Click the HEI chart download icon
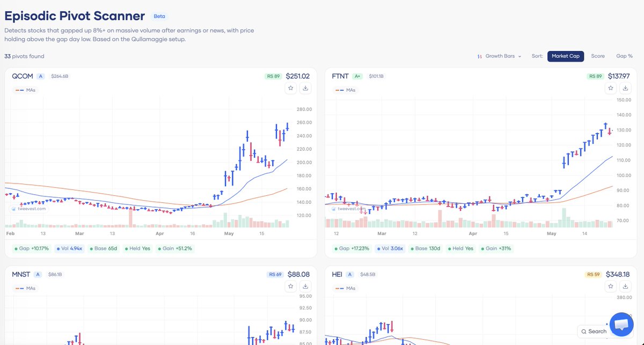This screenshot has height=345, width=644. [x=625, y=287]
